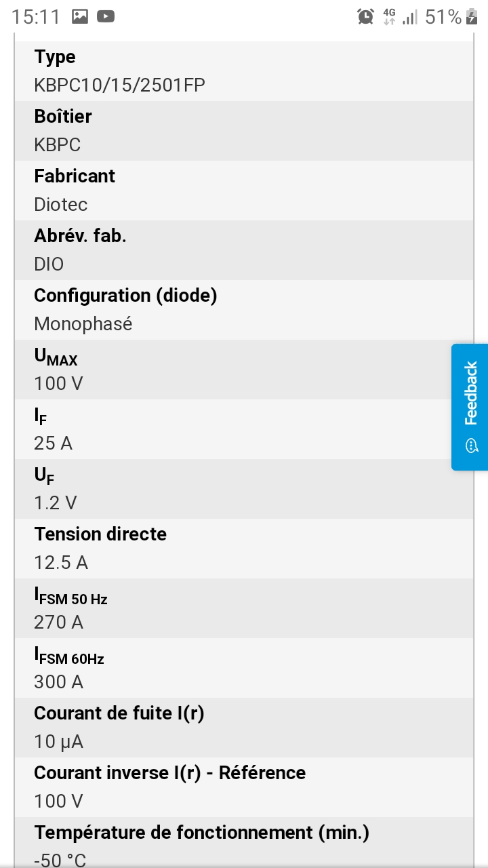Tap the Température de fonctionnement (min.) label
488x868 pixels.
201,832
